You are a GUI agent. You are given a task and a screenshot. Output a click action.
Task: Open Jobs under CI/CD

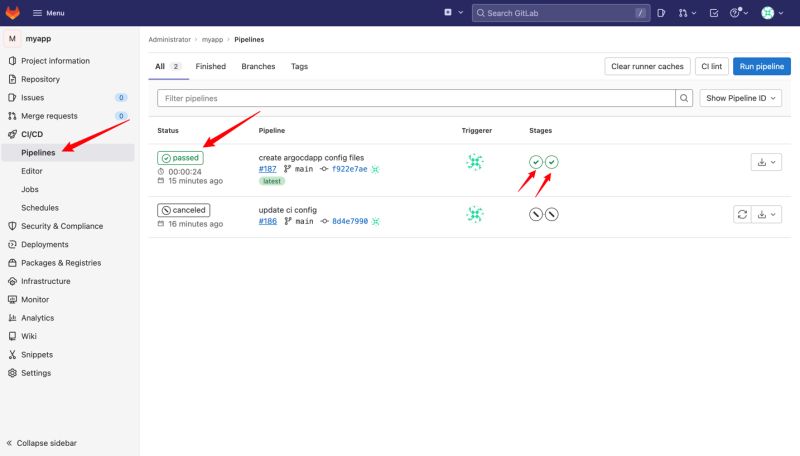click(x=30, y=189)
